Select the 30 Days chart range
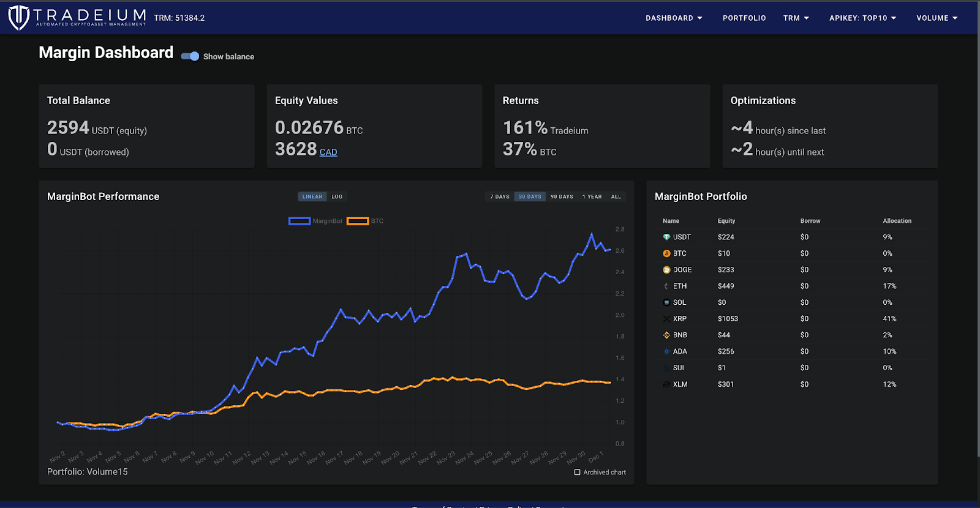 point(530,196)
